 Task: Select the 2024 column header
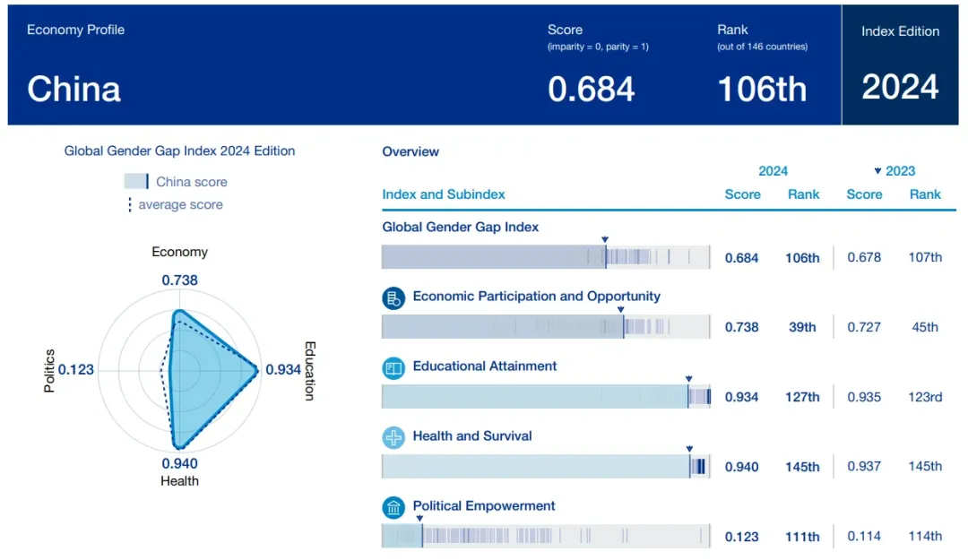coord(773,171)
